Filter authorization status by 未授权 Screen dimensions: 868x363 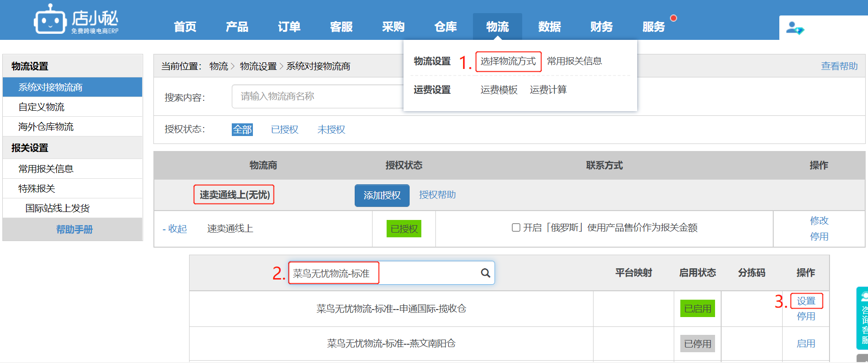(331, 129)
